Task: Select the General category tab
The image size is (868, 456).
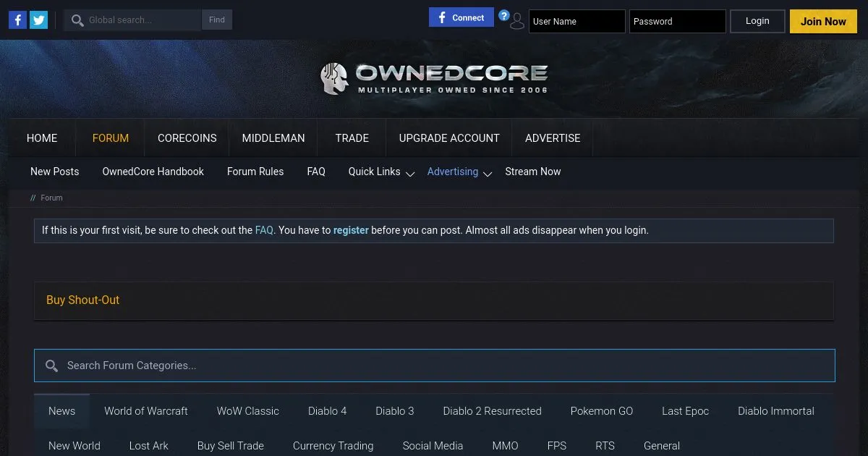Action: coord(662,446)
